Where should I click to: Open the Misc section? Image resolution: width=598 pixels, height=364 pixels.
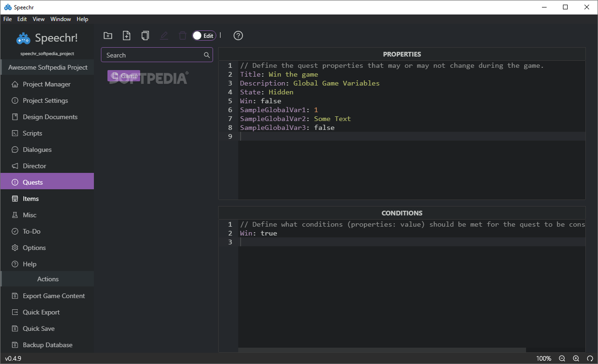click(47, 215)
